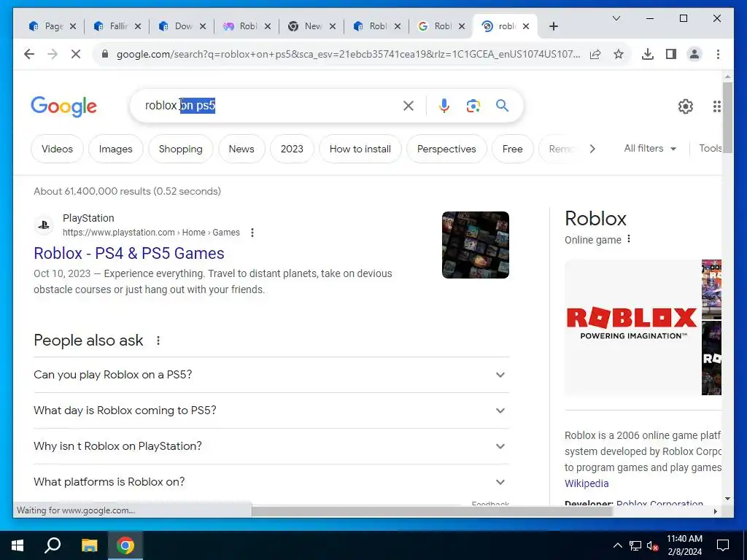
Task: Select the Perspectives filter
Action: [446, 149]
